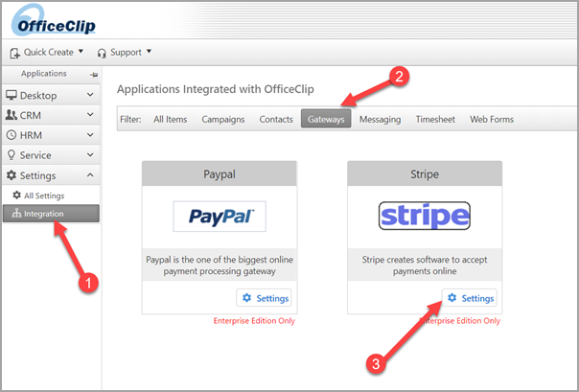The height and width of the screenshot is (392, 579).
Task: Open Quick Create menu
Action: [x=47, y=53]
